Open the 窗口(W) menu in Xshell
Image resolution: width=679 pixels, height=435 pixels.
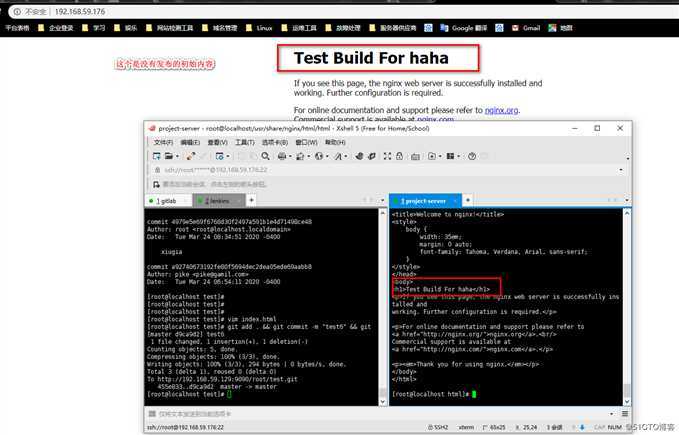tap(306, 142)
